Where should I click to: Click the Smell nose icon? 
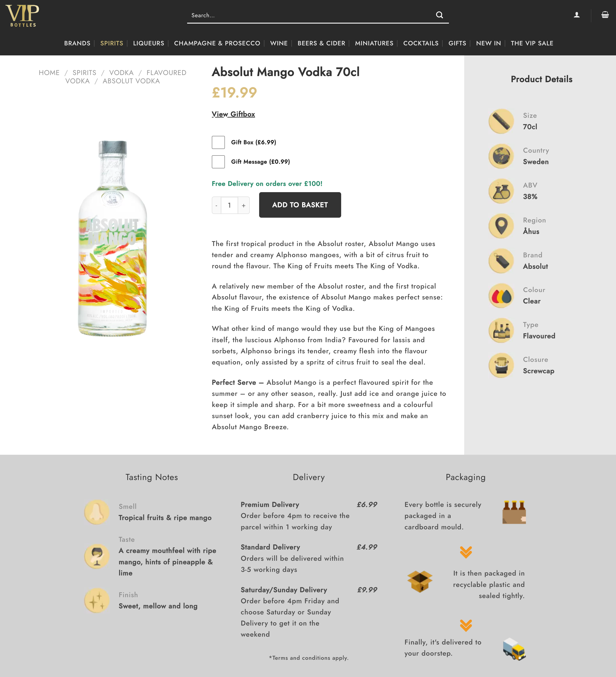pyautogui.click(x=97, y=512)
